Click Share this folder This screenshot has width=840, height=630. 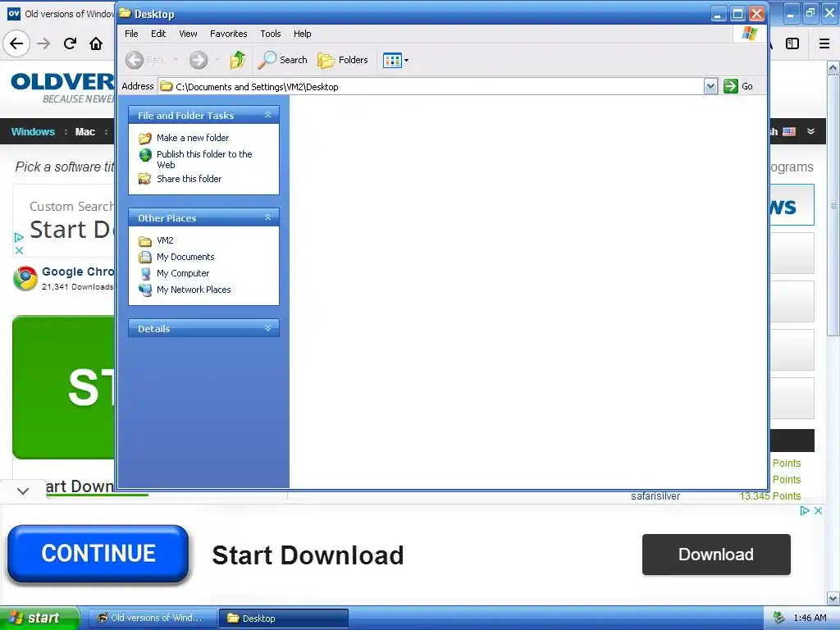tap(189, 179)
